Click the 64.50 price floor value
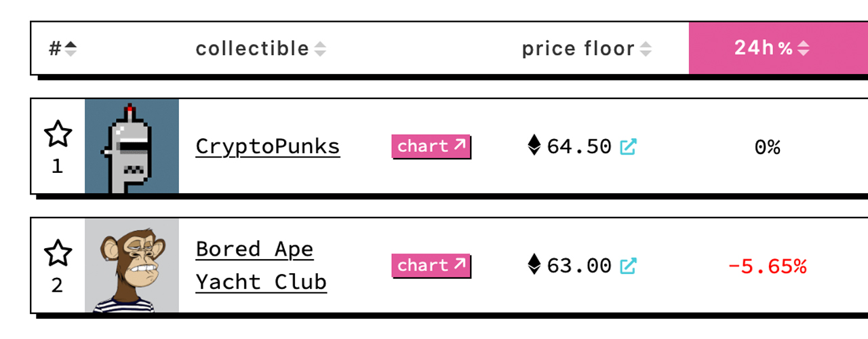The image size is (868, 339). click(579, 146)
